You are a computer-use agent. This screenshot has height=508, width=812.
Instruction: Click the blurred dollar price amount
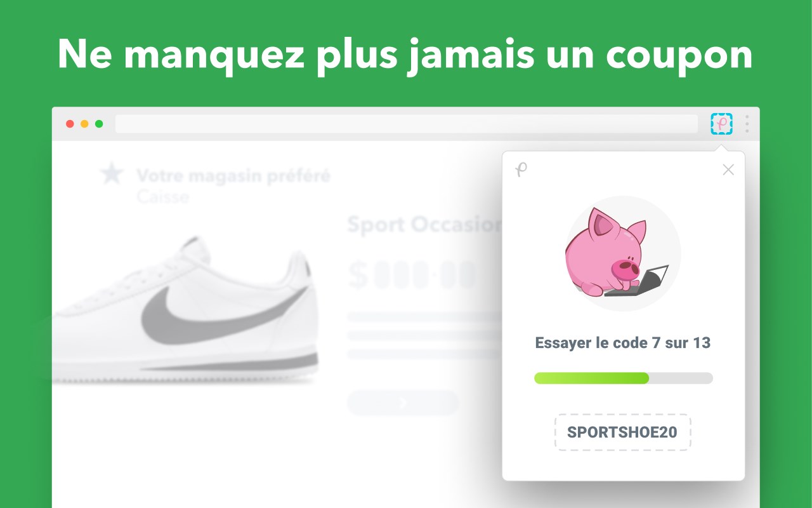pos(412,274)
